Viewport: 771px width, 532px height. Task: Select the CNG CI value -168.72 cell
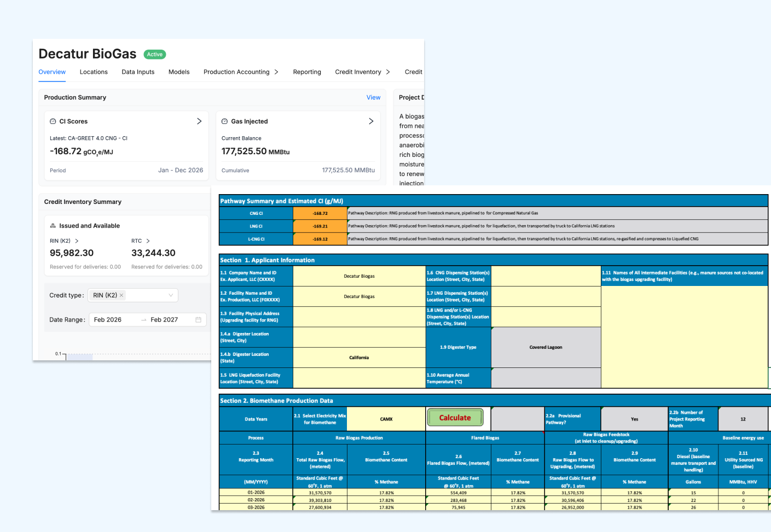(x=320, y=213)
